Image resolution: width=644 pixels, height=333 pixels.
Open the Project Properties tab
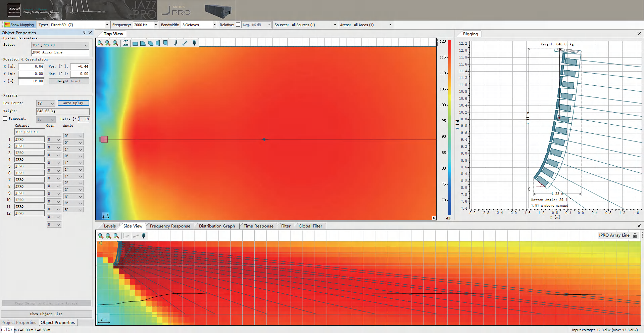[x=19, y=323]
